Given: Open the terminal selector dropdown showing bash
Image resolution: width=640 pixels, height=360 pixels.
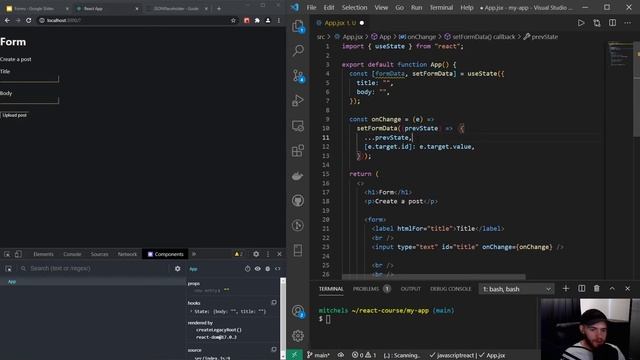Looking at the screenshot, I should pos(516,289).
